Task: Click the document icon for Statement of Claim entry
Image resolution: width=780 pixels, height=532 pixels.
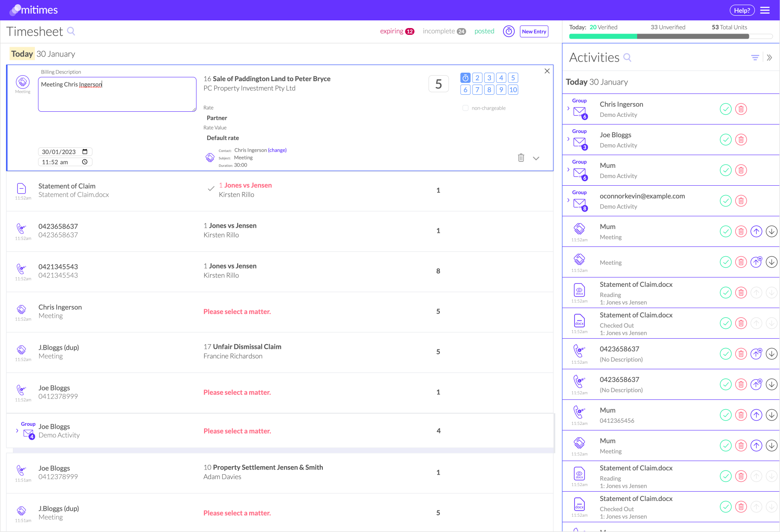Action: pos(21,188)
